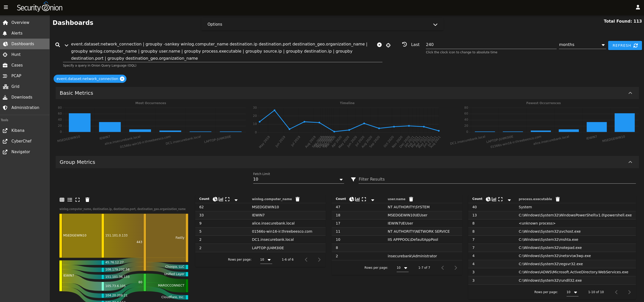Remove event.dataset:network_connection filter chip
The height and width of the screenshot is (302, 644).
(x=122, y=79)
